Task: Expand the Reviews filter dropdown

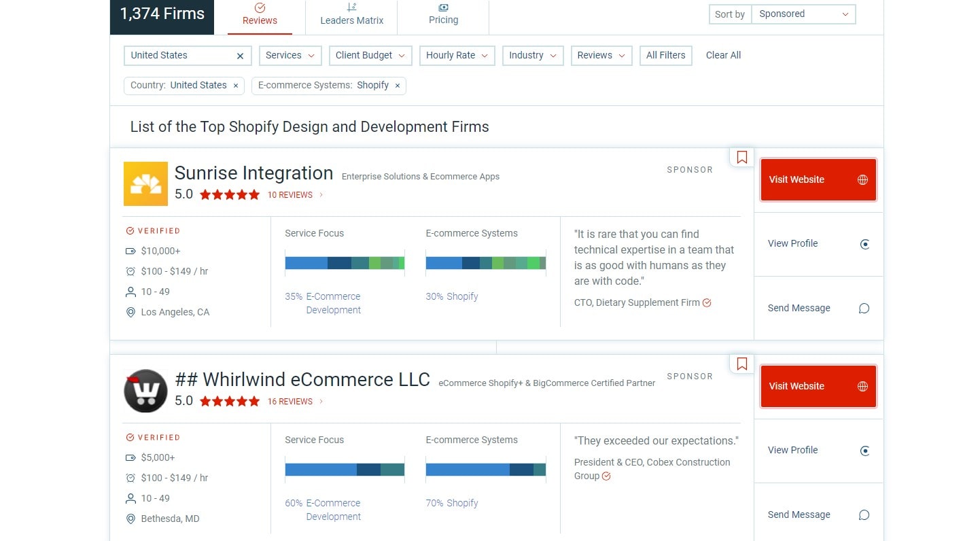Action: [601, 56]
